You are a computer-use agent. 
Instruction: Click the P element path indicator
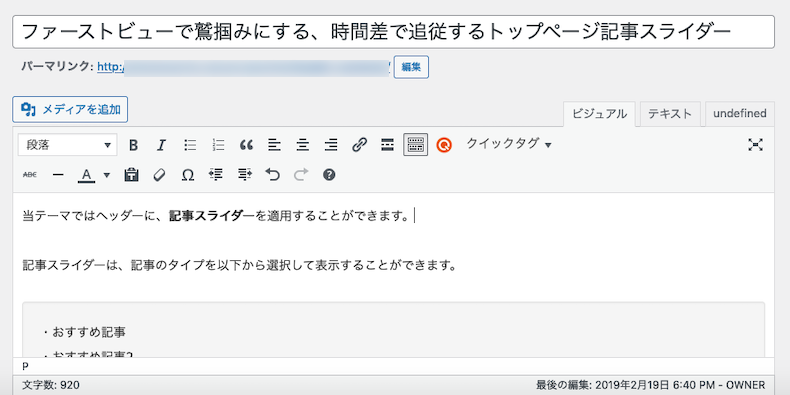(25, 367)
